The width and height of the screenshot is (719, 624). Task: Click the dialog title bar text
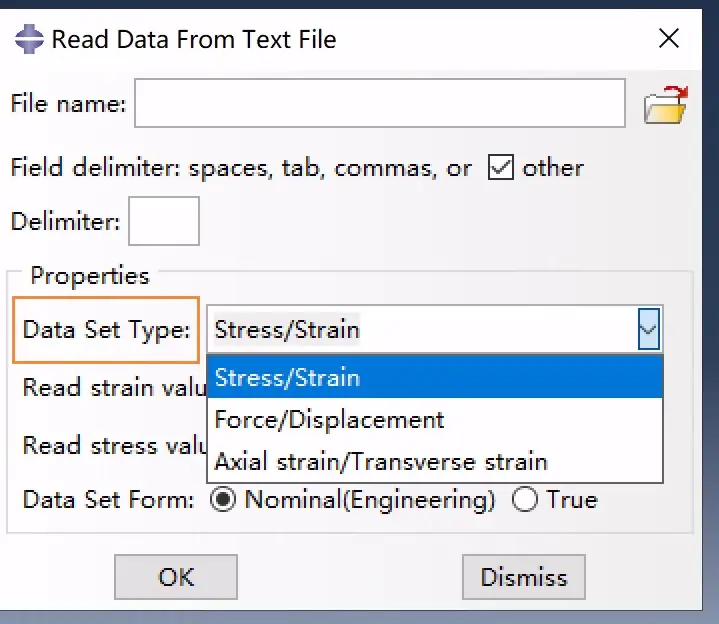(194, 39)
